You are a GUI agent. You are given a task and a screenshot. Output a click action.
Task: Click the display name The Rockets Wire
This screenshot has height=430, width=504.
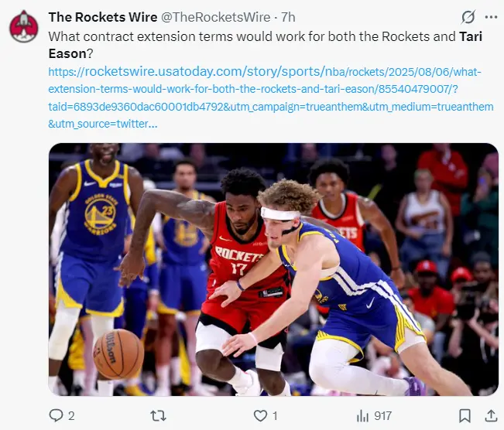click(103, 17)
